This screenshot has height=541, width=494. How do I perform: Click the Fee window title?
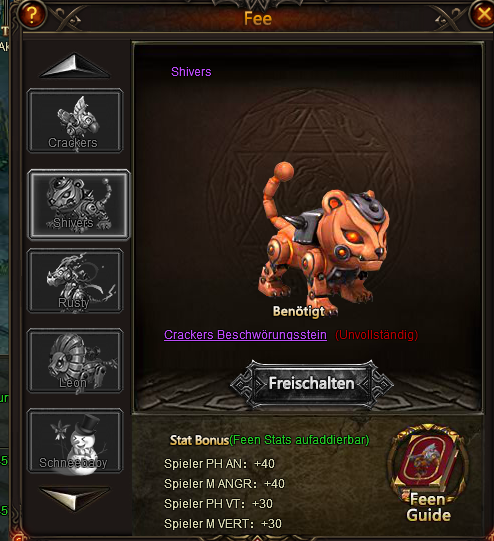258,18
